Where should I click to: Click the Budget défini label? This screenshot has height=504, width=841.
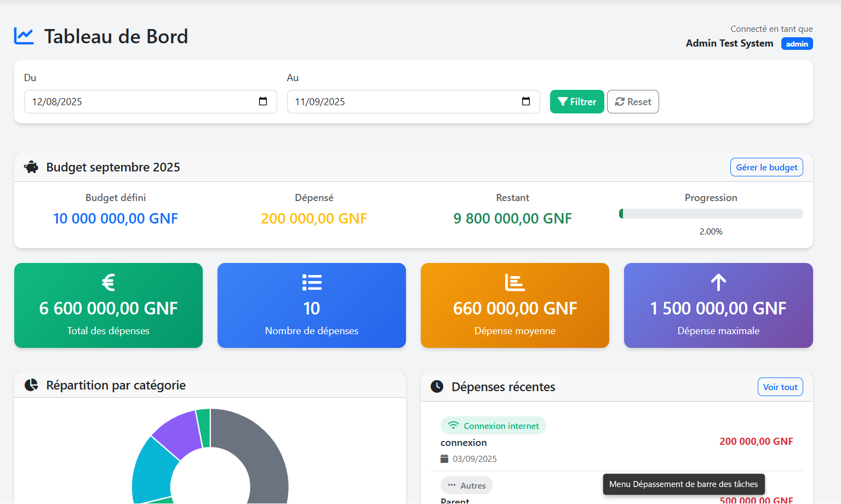[116, 198]
